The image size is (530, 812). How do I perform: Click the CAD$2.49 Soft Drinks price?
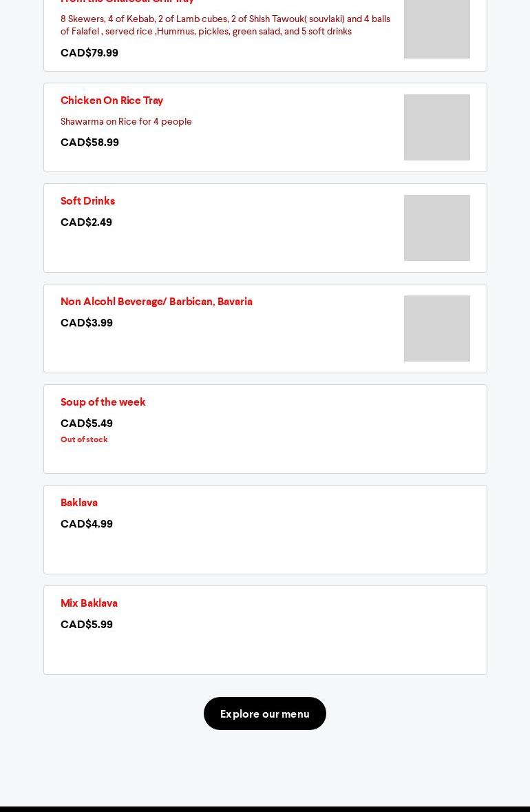point(86,222)
